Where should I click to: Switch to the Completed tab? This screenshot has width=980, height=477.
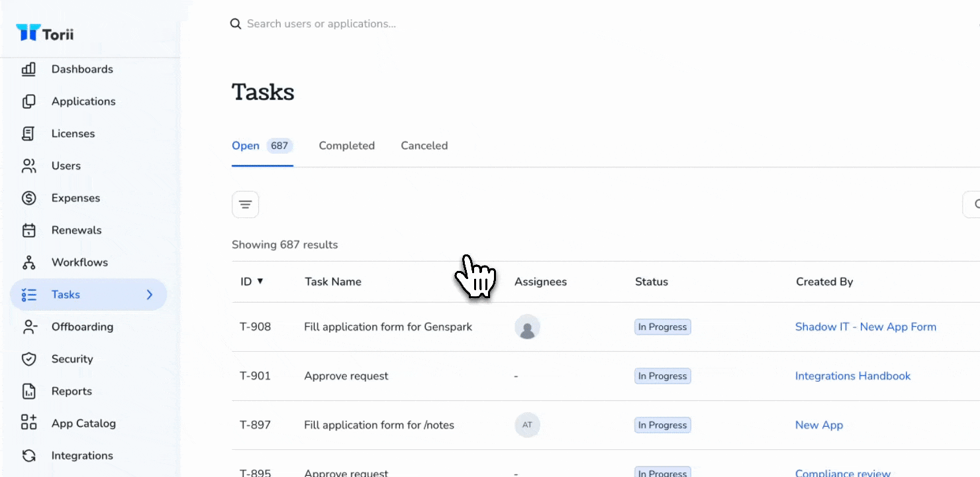(346, 146)
